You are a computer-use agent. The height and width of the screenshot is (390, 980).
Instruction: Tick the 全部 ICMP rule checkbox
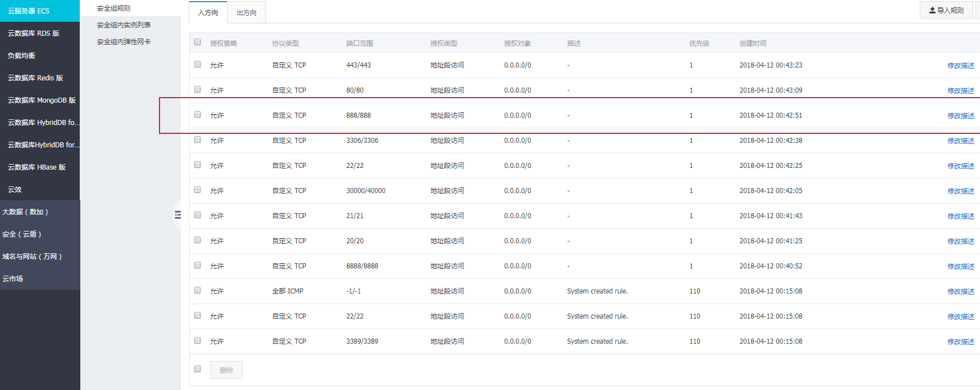[197, 291]
